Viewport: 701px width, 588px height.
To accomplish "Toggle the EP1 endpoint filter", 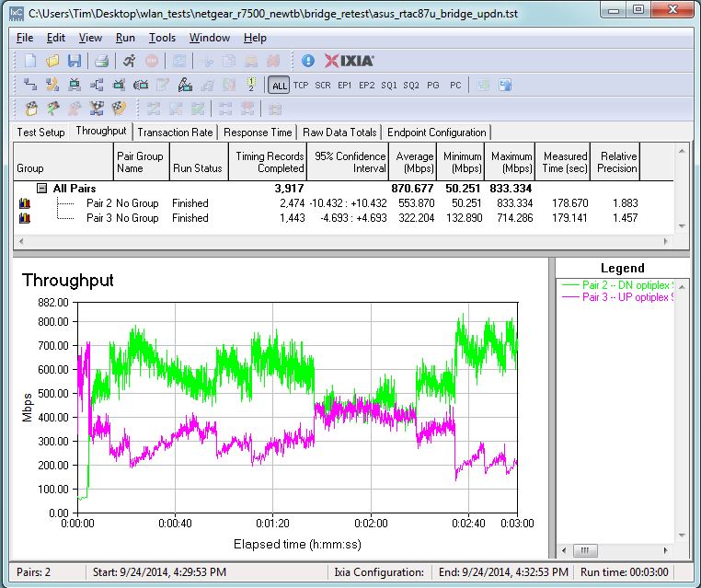I will click(345, 86).
